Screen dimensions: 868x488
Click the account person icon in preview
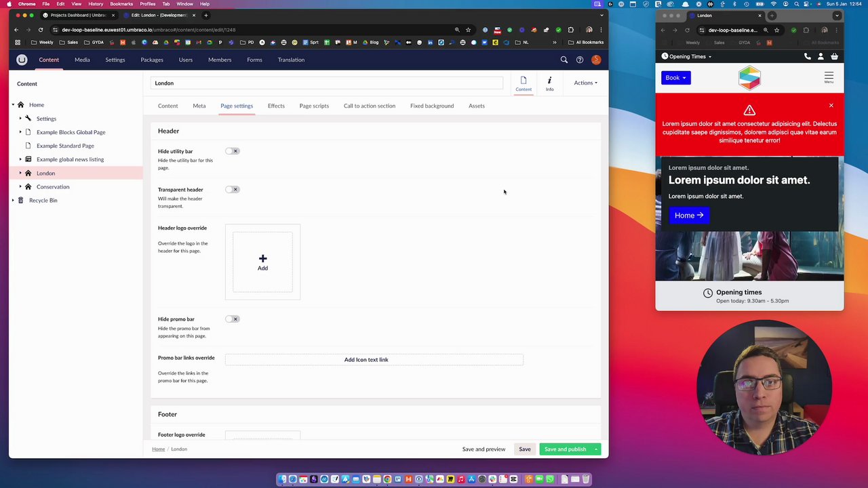pyautogui.click(x=821, y=56)
